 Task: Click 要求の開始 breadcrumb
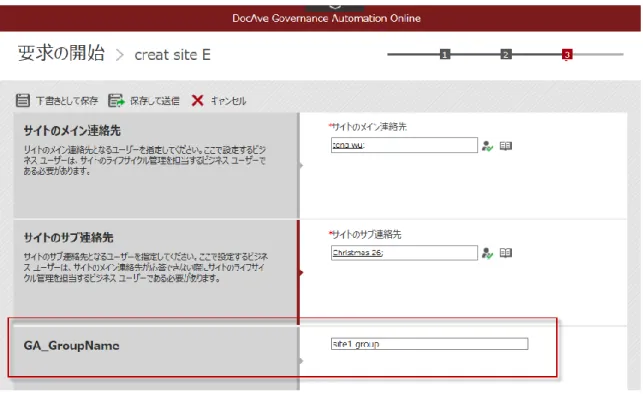tap(61, 53)
